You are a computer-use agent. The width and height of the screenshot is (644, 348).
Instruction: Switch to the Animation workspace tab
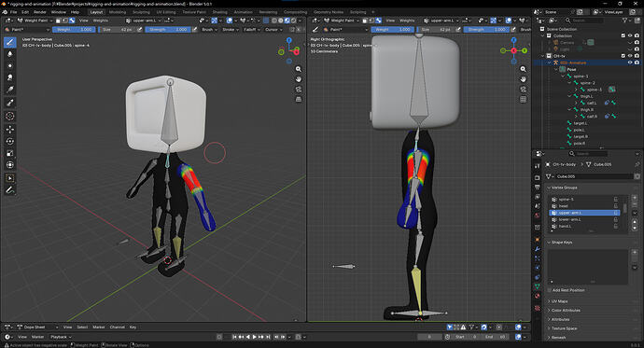[244, 12]
